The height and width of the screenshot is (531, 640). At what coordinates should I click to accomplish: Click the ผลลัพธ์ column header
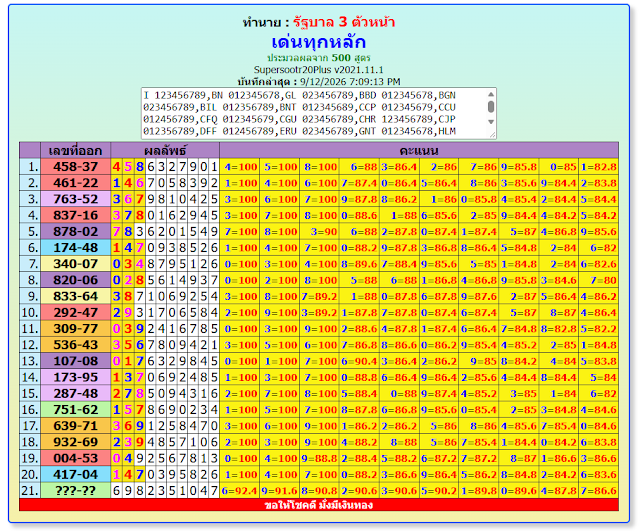[x=165, y=151]
